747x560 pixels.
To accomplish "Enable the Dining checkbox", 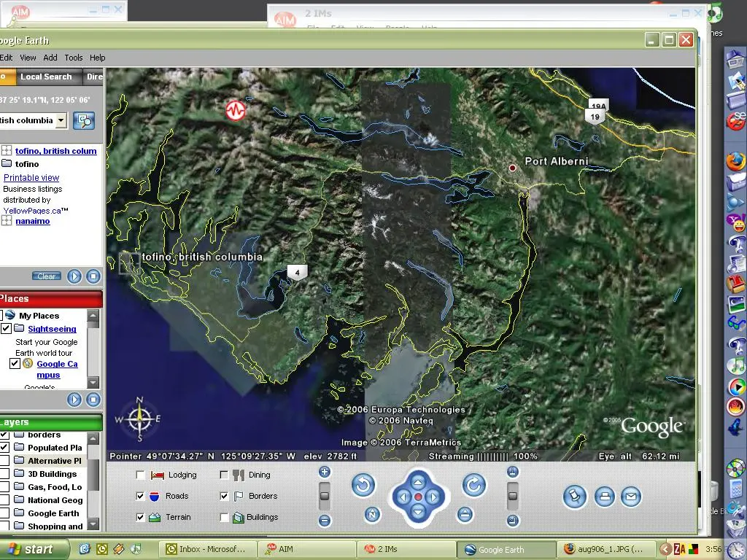I will [x=224, y=475].
